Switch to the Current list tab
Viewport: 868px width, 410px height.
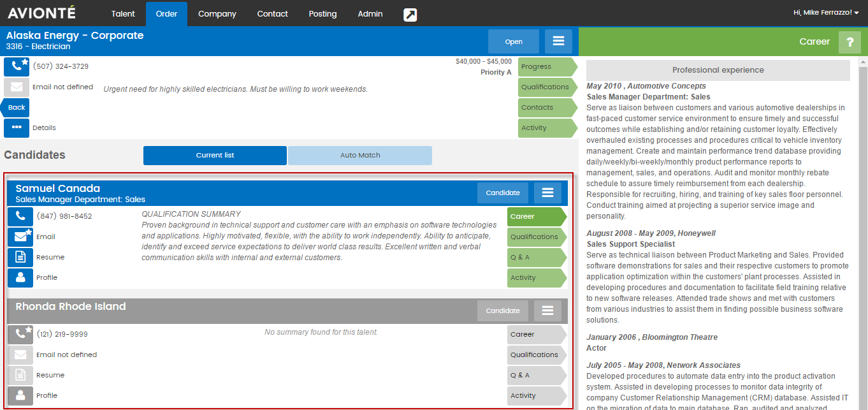[215, 156]
